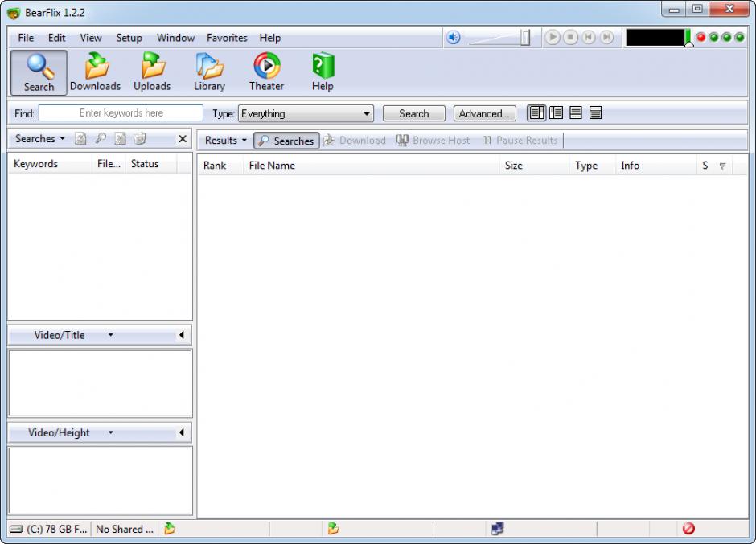Screen dimensions: 756x544
Task: Click the red prohibited status icon
Action: pyautogui.click(x=688, y=529)
